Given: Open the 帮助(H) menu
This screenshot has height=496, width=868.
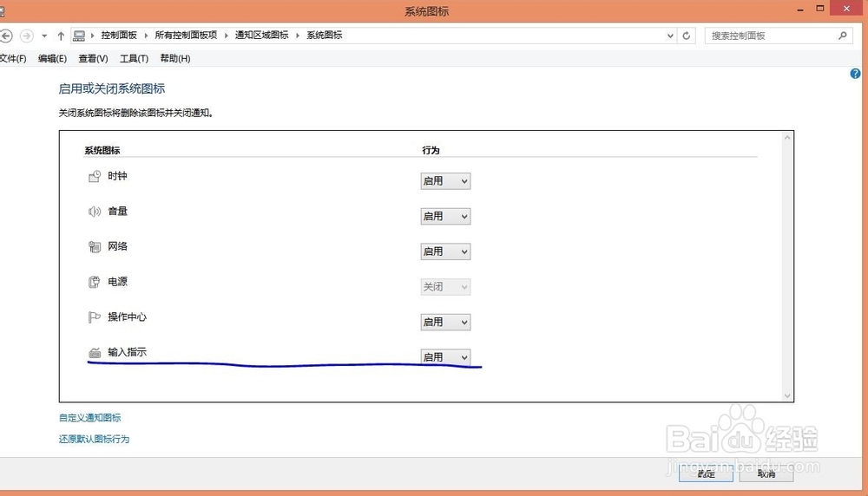Looking at the screenshot, I should click(x=175, y=59).
